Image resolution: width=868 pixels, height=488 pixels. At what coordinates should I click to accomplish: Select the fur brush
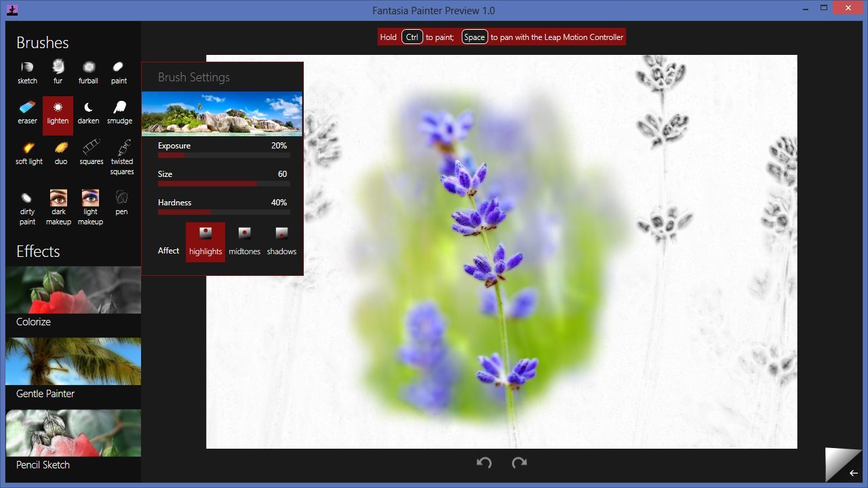58,73
